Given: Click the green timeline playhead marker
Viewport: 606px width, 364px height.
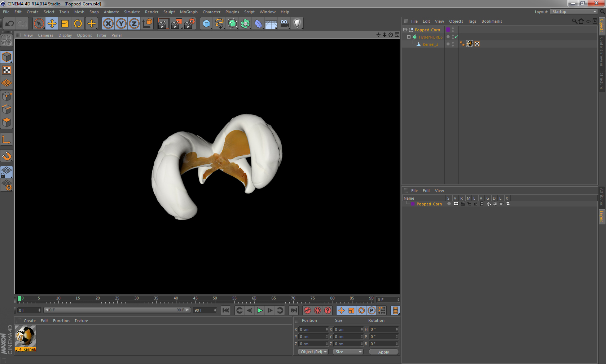Looking at the screenshot, I should (19, 298).
